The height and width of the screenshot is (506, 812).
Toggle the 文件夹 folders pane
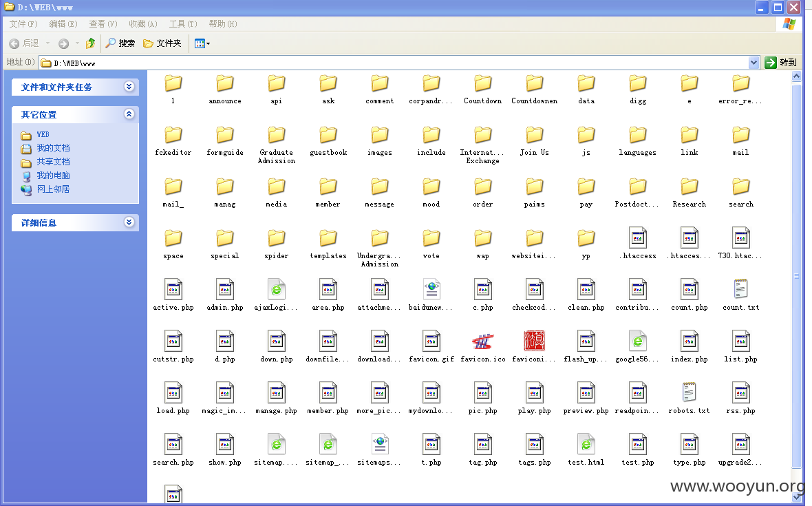(162, 43)
